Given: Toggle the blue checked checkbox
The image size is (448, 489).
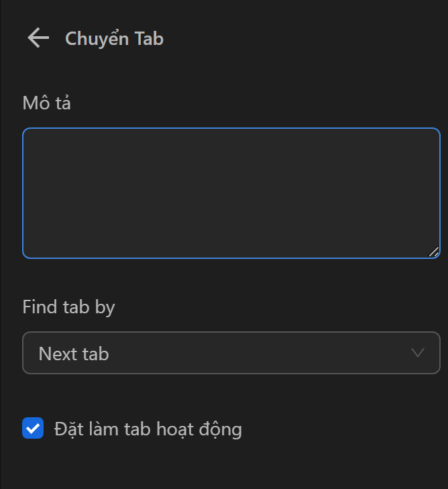Looking at the screenshot, I should [33, 428].
